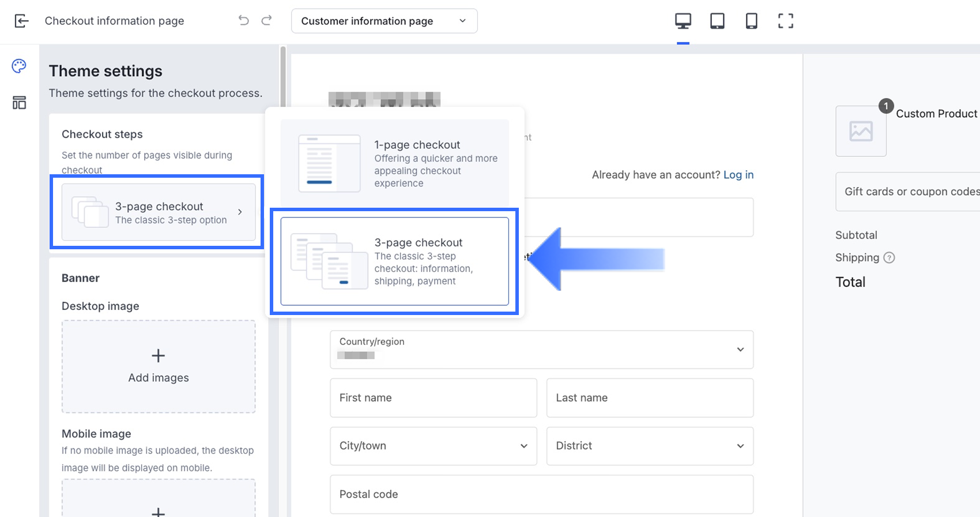980x517 pixels.
Task: Click the redo arrow icon
Action: 266,21
